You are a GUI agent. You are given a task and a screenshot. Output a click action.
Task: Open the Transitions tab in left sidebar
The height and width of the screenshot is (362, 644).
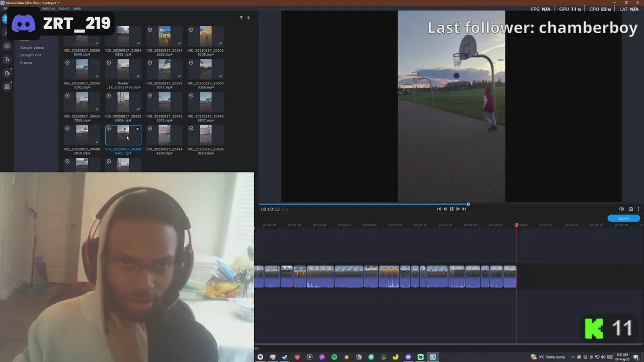pos(7,46)
